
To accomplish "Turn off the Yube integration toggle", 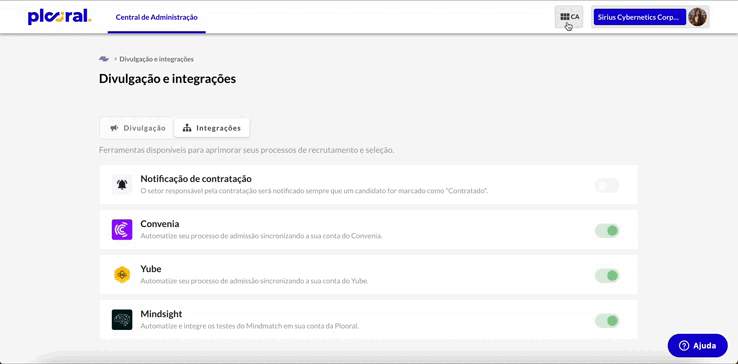I will pos(607,276).
